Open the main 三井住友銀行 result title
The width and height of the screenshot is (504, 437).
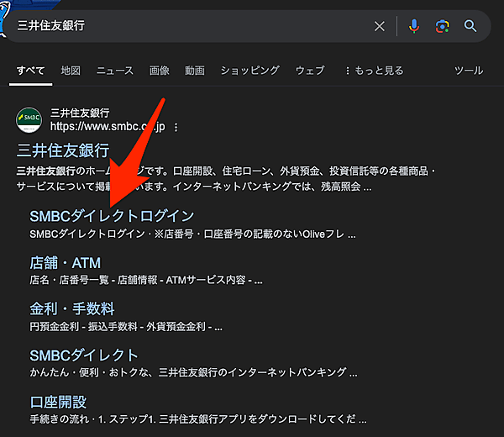(63, 150)
